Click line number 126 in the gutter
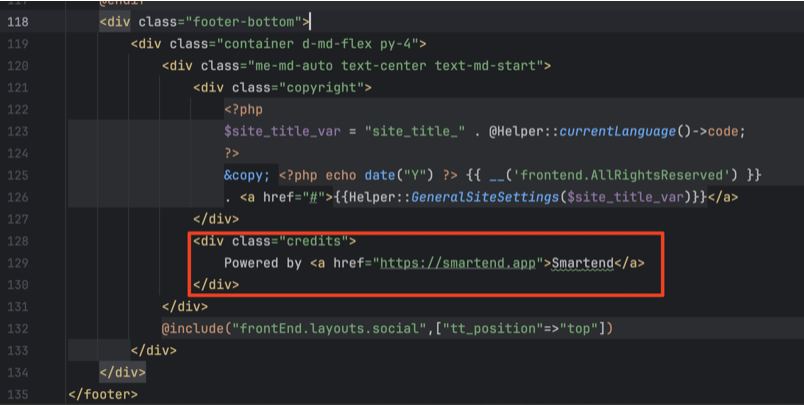 click(x=18, y=197)
